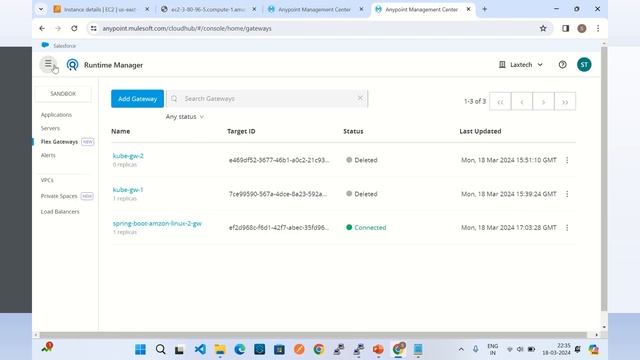This screenshot has height=360, width=640.
Task: Open the kebab menu for kube-gw-2
Action: click(x=567, y=160)
